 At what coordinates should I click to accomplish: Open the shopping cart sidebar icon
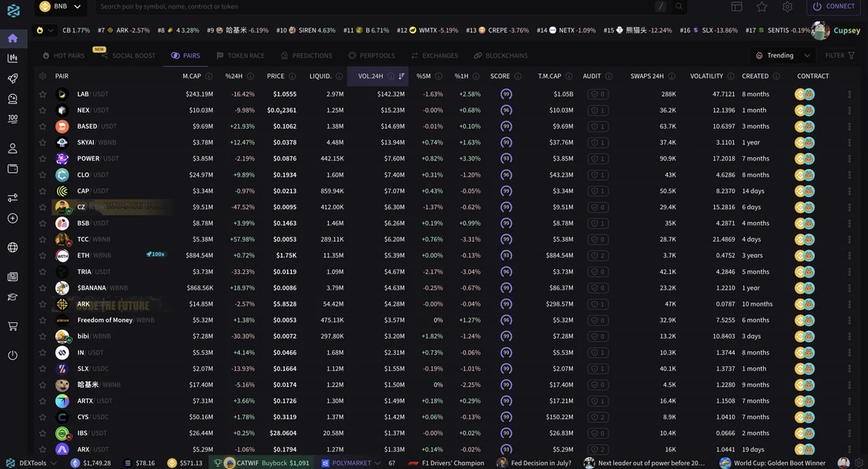[13, 326]
